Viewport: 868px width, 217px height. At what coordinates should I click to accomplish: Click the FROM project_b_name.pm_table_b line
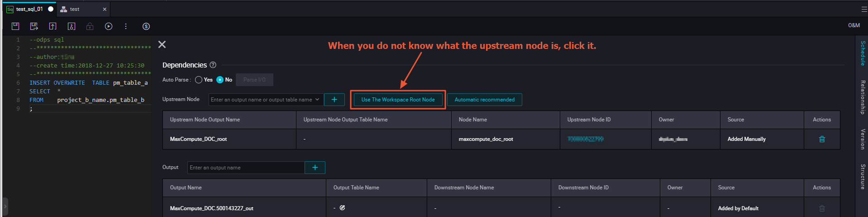pos(87,100)
